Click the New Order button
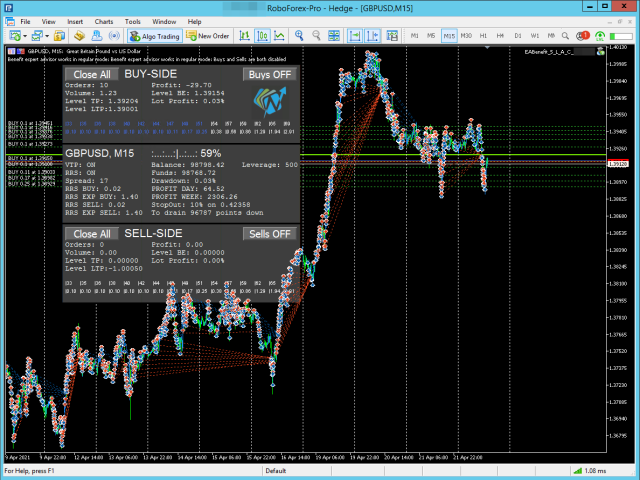 pyautogui.click(x=206, y=36)
